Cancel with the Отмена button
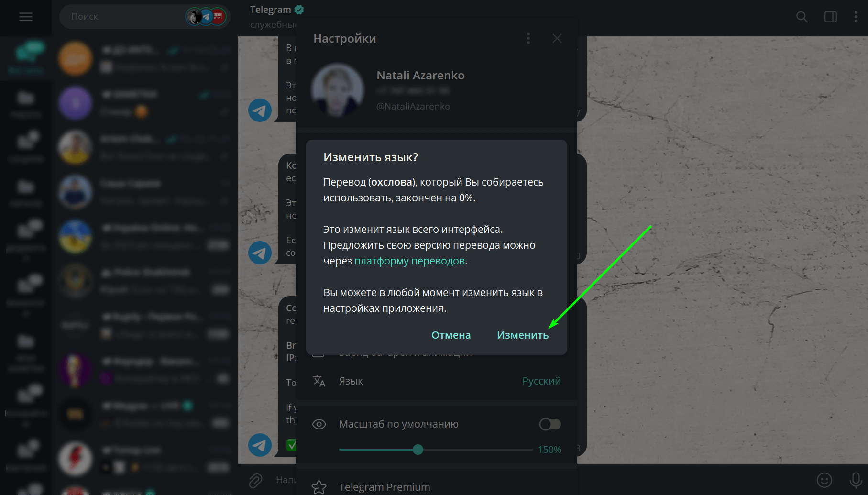The image size is (868, 495). tap(451, 335)
